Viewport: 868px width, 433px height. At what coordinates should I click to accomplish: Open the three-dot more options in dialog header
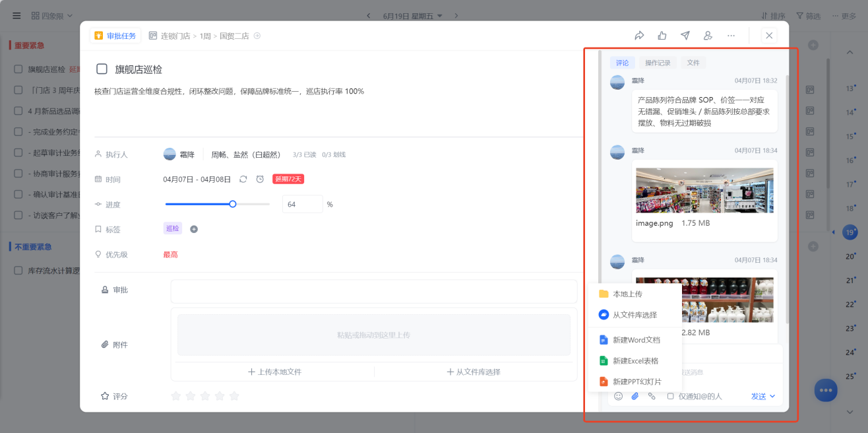pos(731,36)
